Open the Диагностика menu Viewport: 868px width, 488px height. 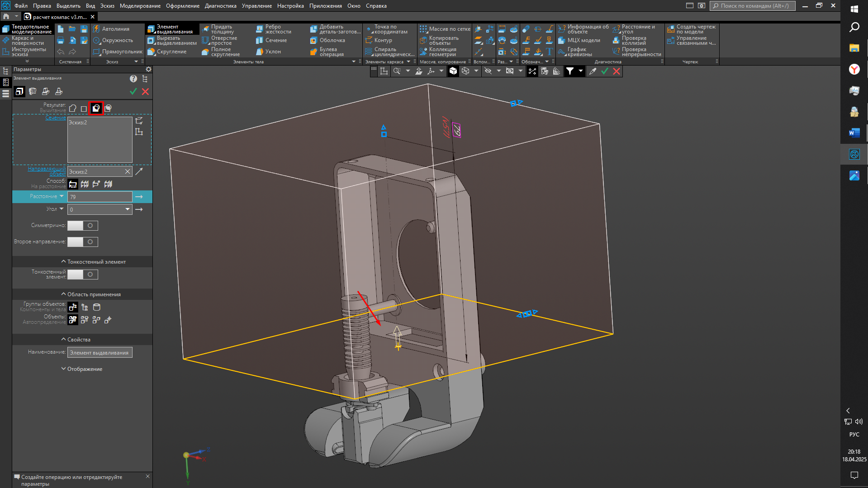point(220,6)
